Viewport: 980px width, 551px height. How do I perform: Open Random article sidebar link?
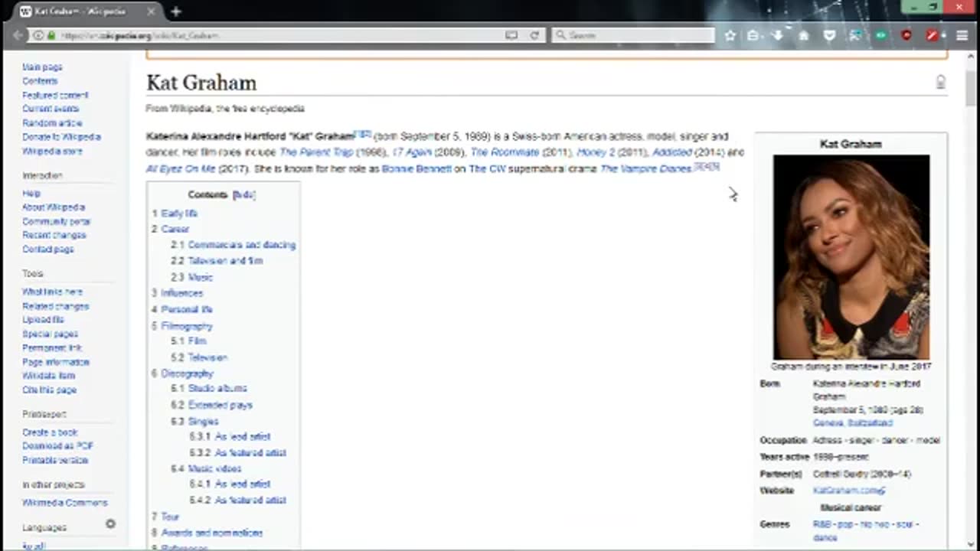pos(52,123)
